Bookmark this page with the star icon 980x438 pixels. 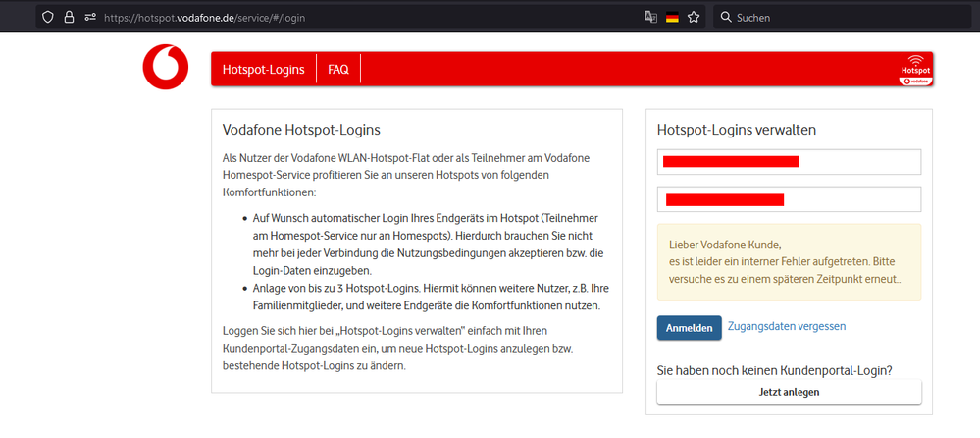(694, 17)
